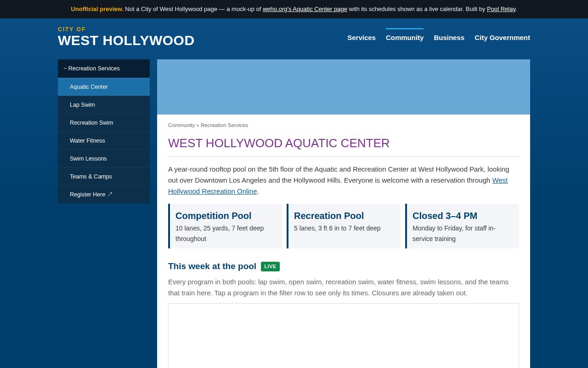Click This week at the pool heading

(212, 266)
